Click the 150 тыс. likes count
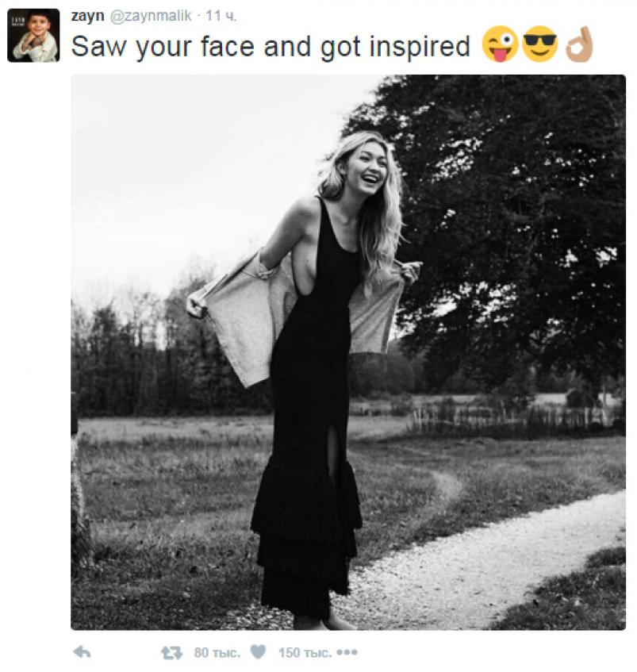 click(305, 652)
